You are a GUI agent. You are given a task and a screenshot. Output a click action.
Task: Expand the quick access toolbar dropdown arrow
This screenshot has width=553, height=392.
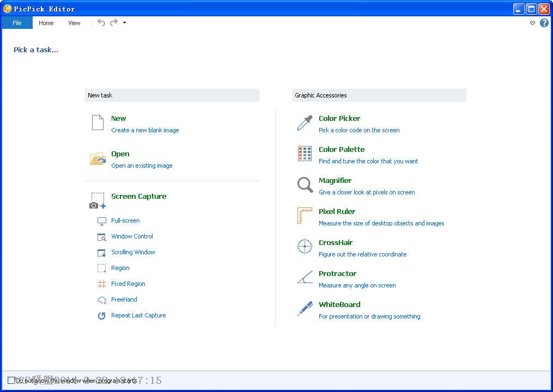pos(124,23)
